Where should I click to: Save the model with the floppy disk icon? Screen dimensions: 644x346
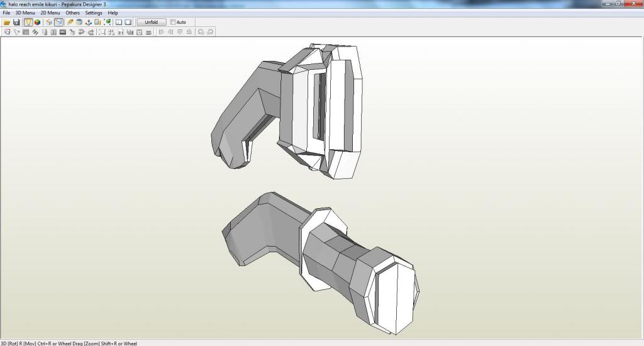click(16, 22)
